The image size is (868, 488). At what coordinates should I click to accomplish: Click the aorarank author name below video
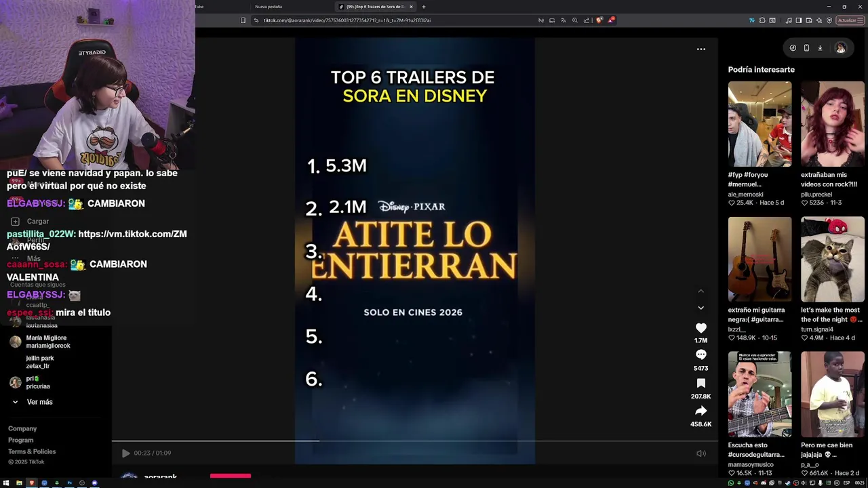point(161,477)
